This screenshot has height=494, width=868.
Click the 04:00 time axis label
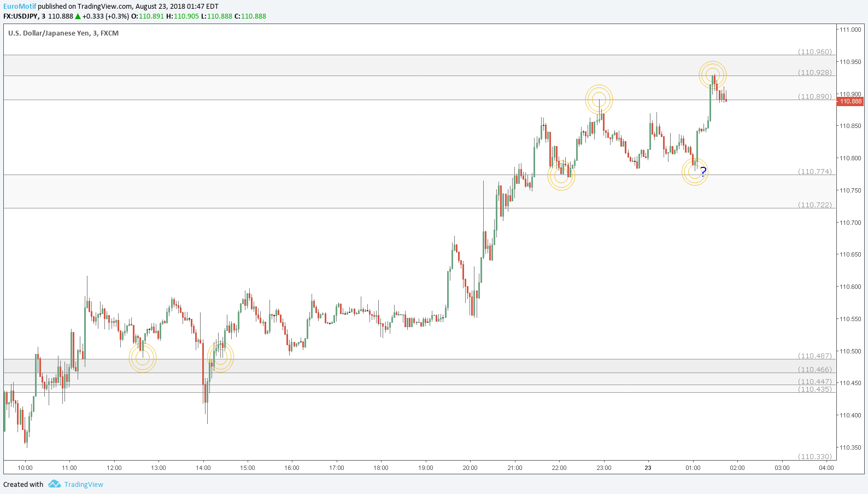point(826,468)
